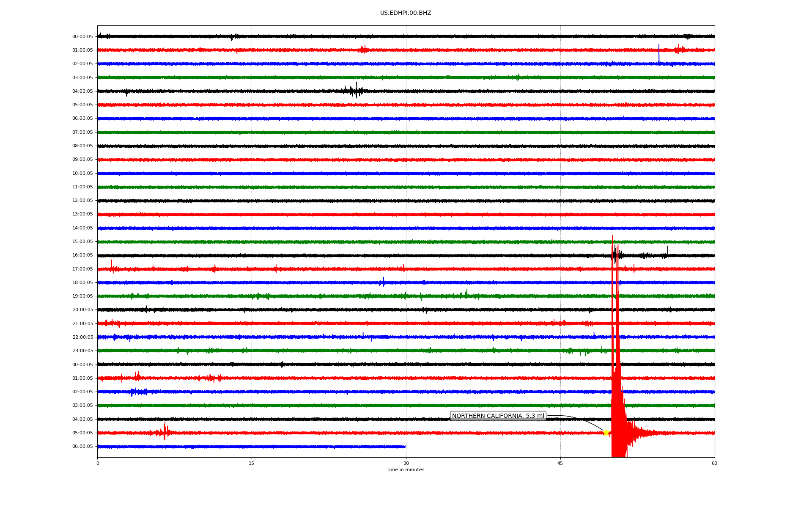This screenshot has height=508, width=812.
Task: Click the 19:00:05 green trace label
Action: point(82,296)
